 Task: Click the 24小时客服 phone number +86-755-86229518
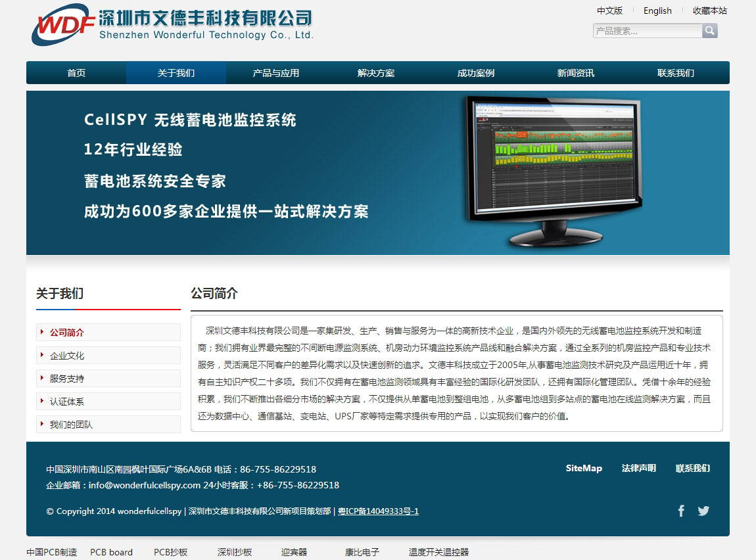pos(298,485)
